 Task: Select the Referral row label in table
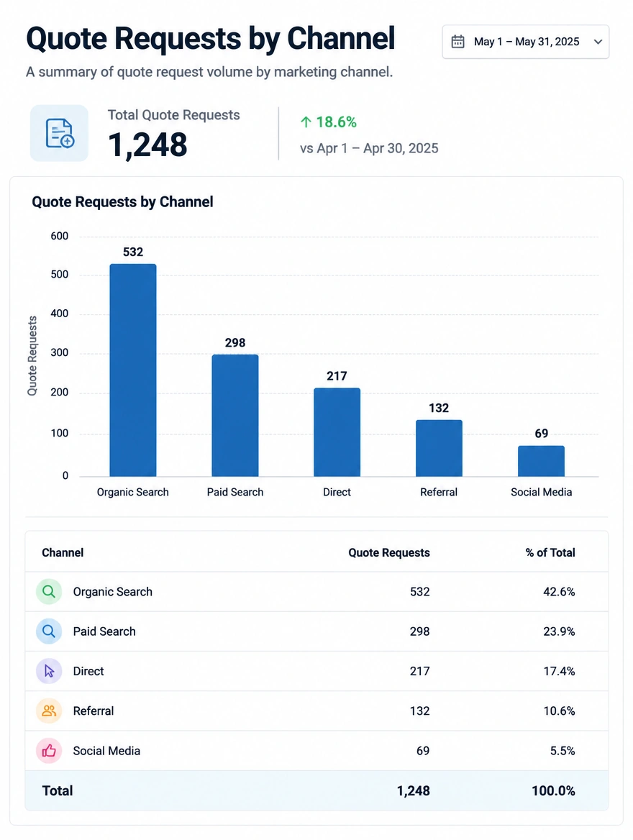pyautogui.click(x=94, y=711)
